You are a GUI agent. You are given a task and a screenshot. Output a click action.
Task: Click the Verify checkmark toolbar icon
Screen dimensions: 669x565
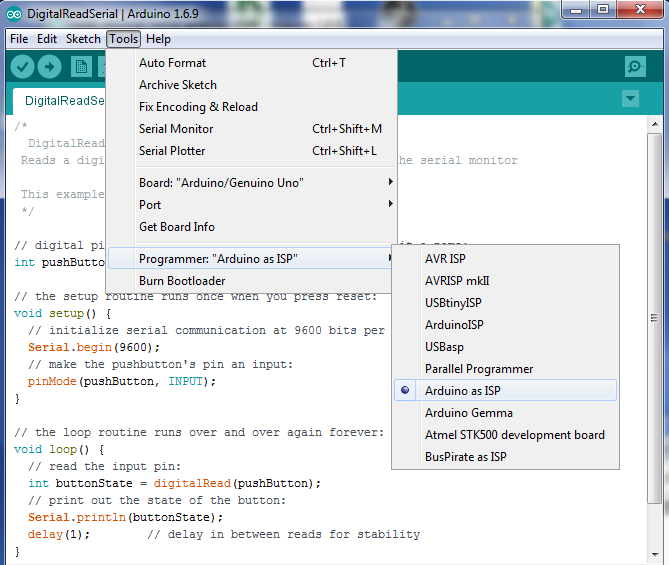click(x=22, y=67)
